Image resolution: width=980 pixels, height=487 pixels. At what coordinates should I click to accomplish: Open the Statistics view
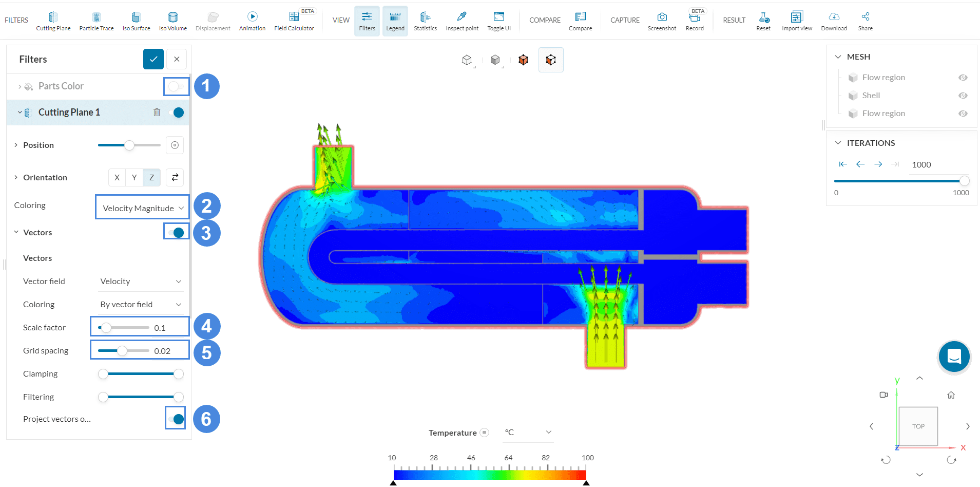(425, 21)
